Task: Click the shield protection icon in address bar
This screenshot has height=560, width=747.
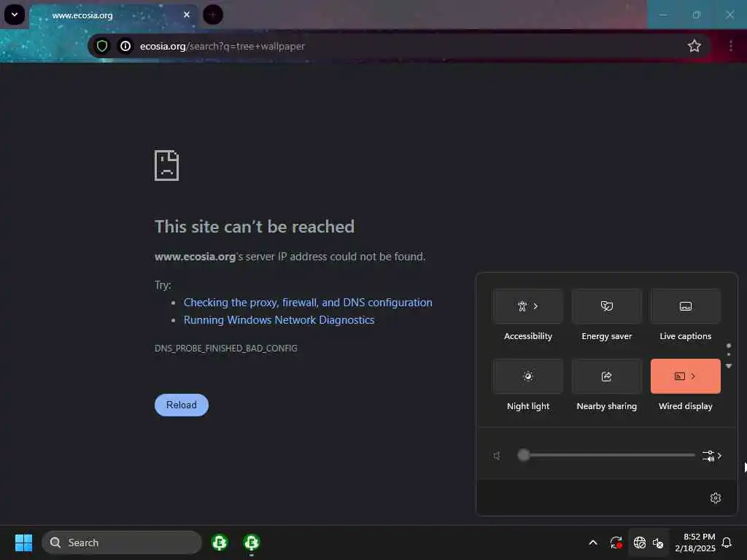Action: [x=102, y=46]
